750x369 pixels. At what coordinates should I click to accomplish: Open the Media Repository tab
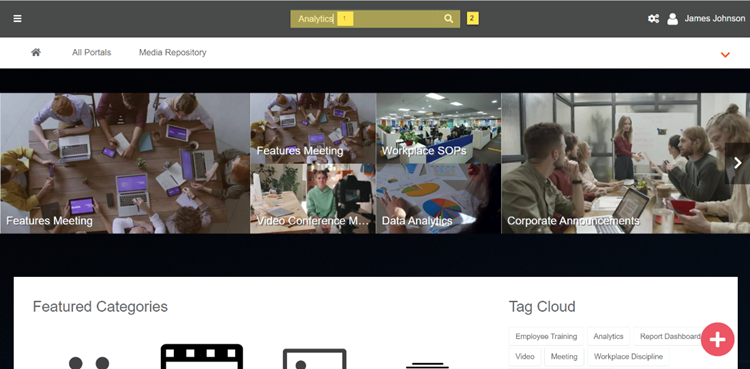coord(173,52)
